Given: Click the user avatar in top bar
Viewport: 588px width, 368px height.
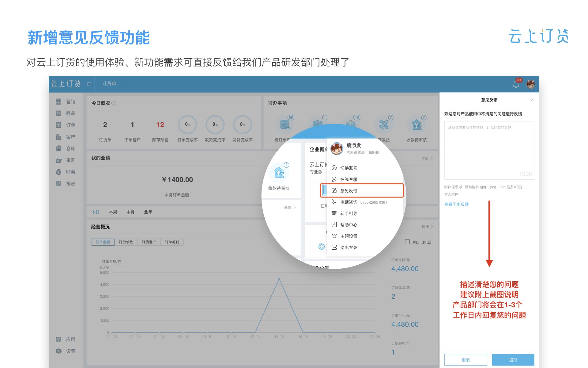Looking at the screenshot, I should (531, 84).
